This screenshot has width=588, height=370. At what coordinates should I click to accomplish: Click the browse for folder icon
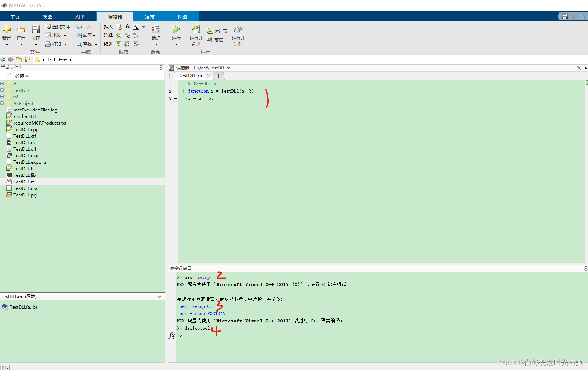[x=28, y=60]
